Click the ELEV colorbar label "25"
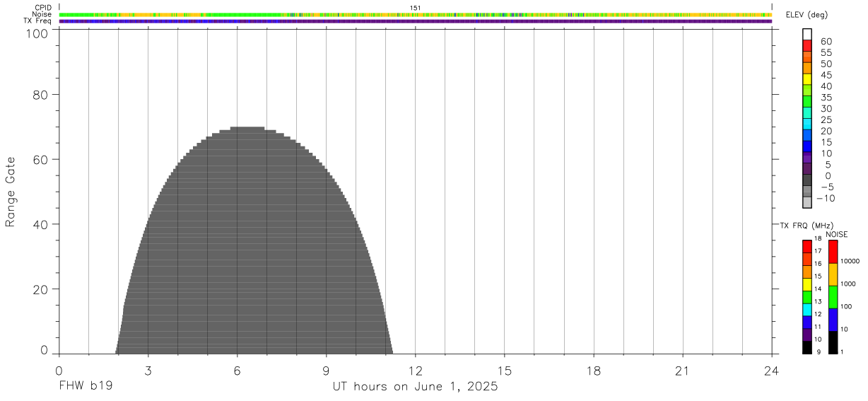868x401 pixels. coord(826,120)
